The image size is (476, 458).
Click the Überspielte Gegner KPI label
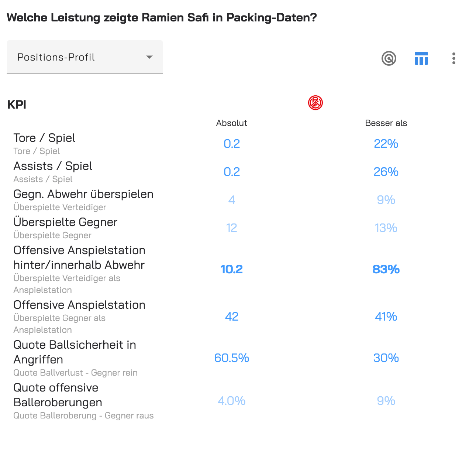tap(65, 222)
